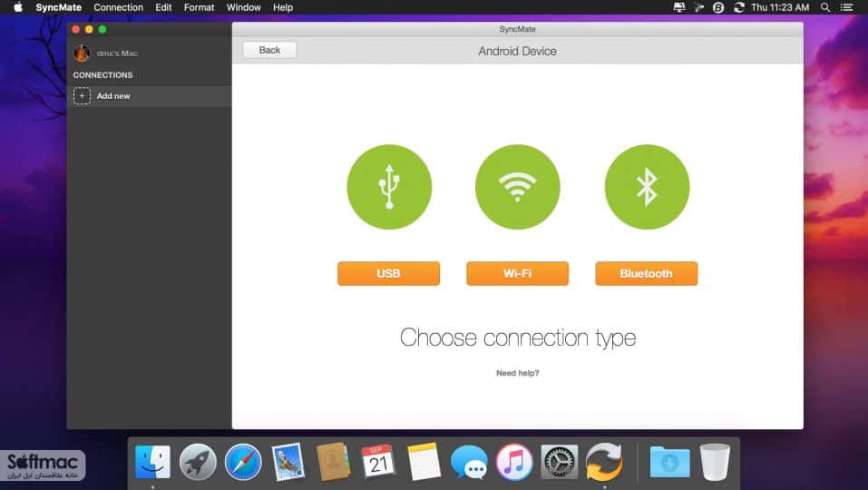Click the dashed plus icon beside Add new
The image size is (868, 490).
click(x=82, y=96)
